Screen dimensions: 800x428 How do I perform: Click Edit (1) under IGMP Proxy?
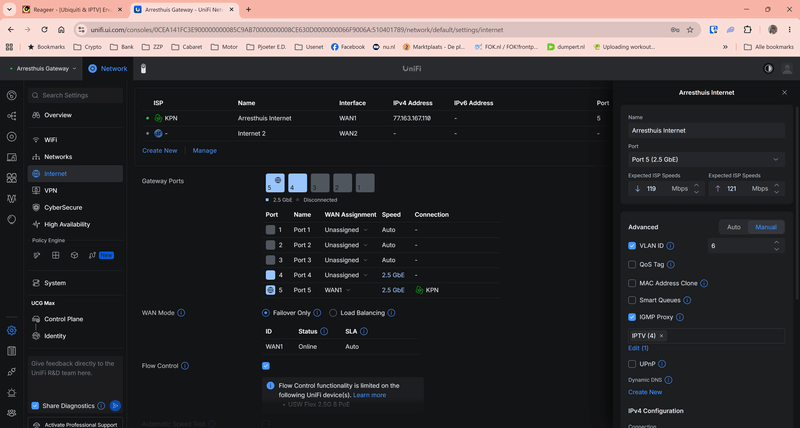pyautogui.click(x=638, y=348)
